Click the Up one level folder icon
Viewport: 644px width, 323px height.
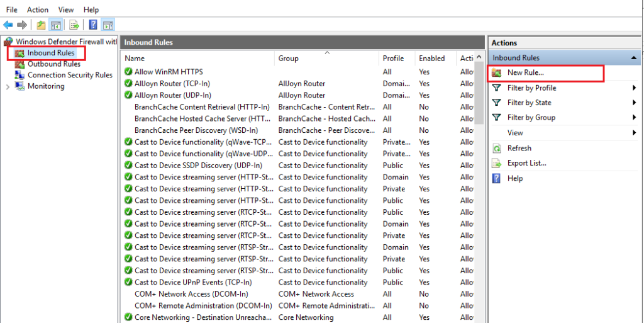(41, 25)
